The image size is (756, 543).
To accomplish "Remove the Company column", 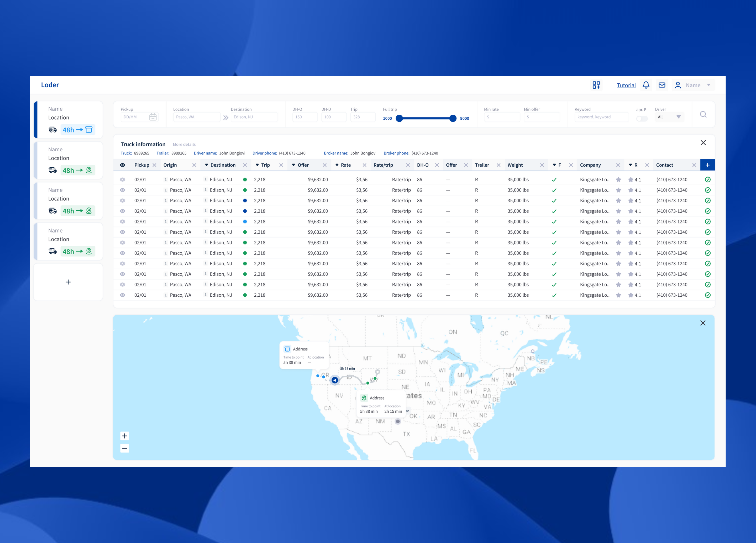I will (x=618, y=165).
